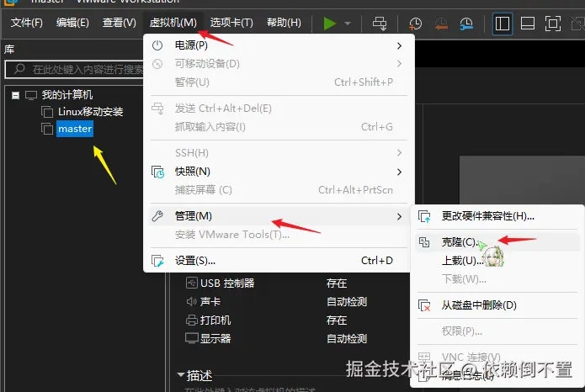Click 自动检测 value for 声卡
The width and height of the screenshot is (585, 392).
pos(347,301)
